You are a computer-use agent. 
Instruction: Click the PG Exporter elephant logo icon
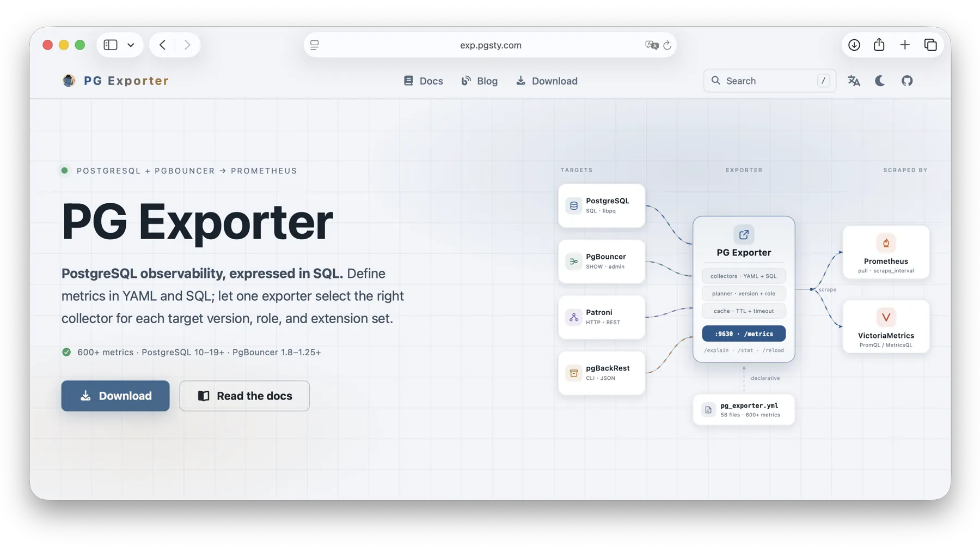tap(69, 81)
